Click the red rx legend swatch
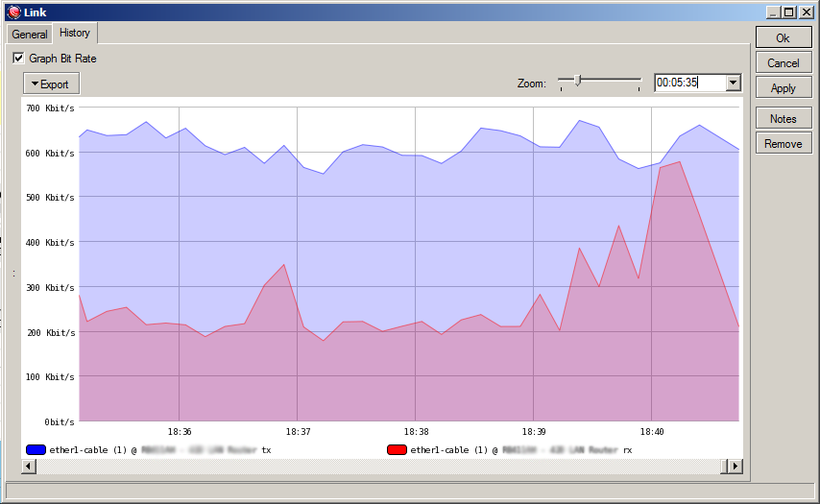This screenshot has width=820, height=504. [x=397, y=449]
